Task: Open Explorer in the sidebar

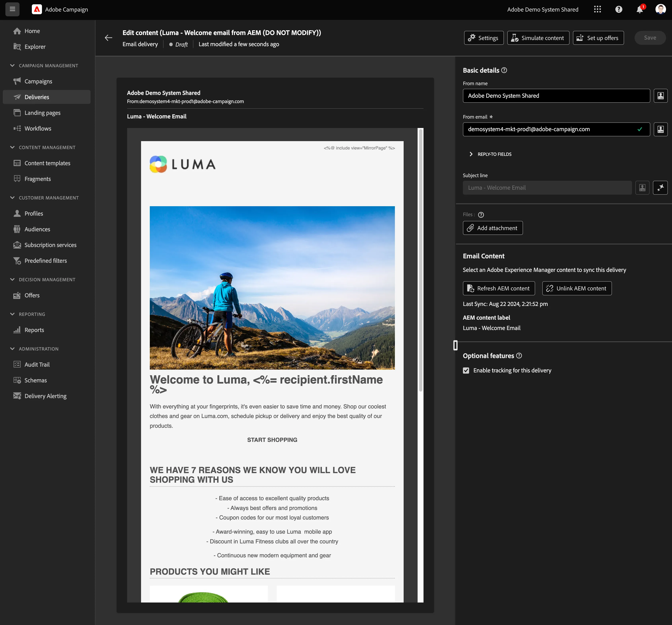Action: 47,47
